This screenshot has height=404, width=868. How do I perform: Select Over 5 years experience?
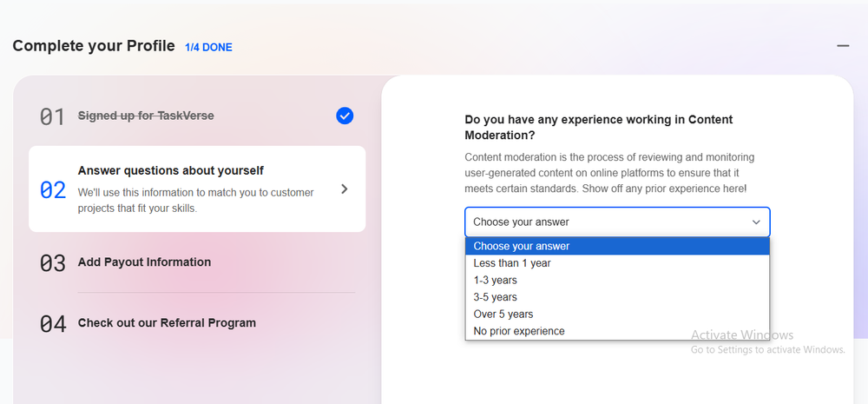pos(503,314)
